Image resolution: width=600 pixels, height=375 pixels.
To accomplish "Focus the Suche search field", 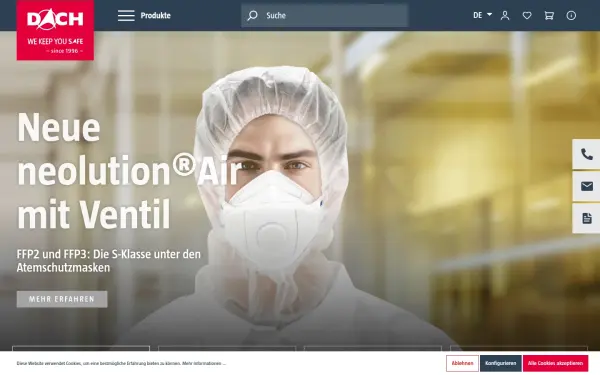I will click(x=324, y=16).
